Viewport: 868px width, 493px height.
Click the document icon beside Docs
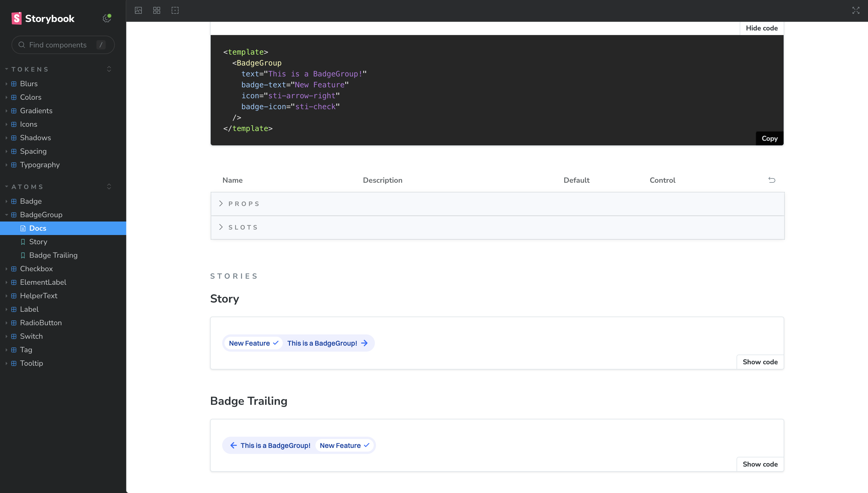pyautogui.click(x=23, y=228)
